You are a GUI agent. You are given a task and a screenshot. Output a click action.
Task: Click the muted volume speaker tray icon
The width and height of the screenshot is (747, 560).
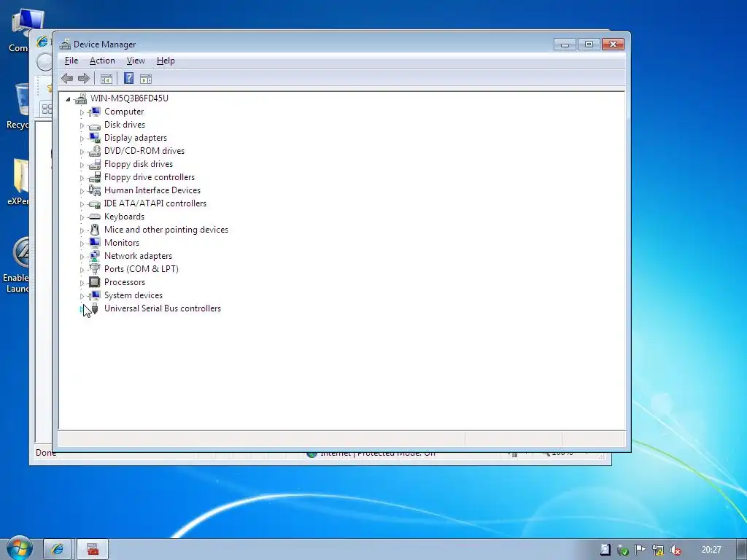point(675,550)
